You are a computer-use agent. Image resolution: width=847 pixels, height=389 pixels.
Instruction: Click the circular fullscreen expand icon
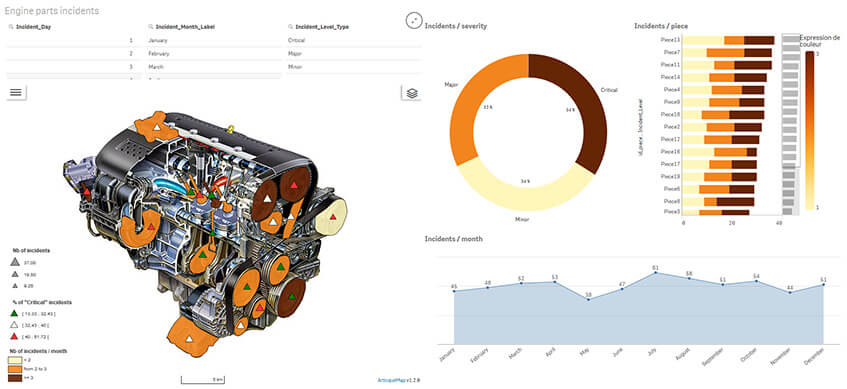[x=413, y=20]
